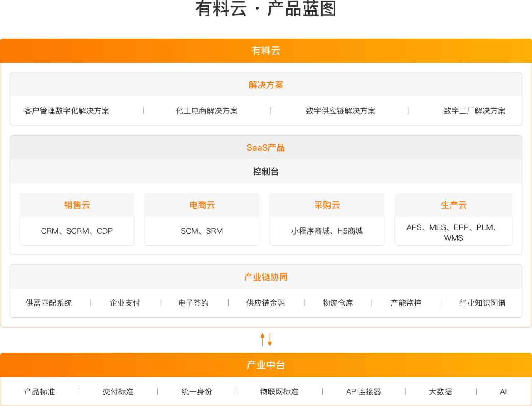Open 物流仓库
Image resolution: width=532 pixels, height=406 pixels.
tap(338, 303)
